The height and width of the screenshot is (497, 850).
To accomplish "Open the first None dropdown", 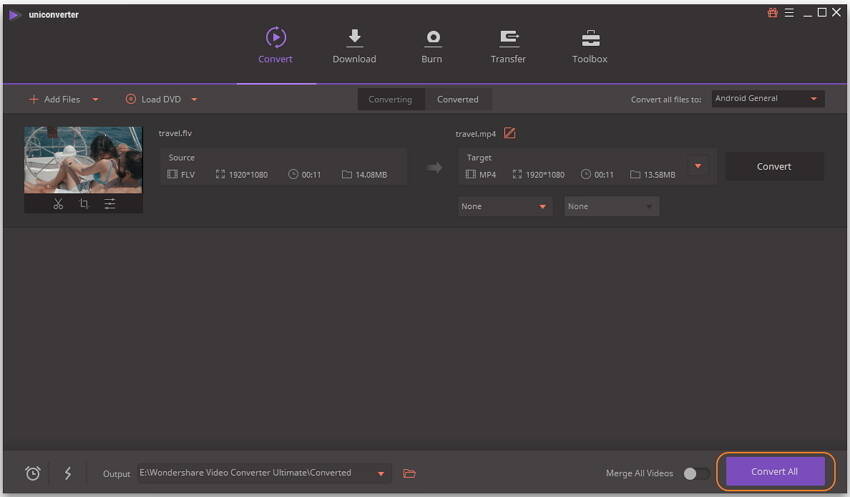I will point(505,206).
